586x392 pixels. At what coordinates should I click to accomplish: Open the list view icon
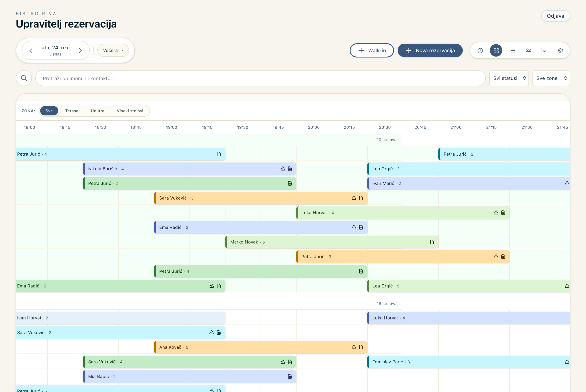512,51
